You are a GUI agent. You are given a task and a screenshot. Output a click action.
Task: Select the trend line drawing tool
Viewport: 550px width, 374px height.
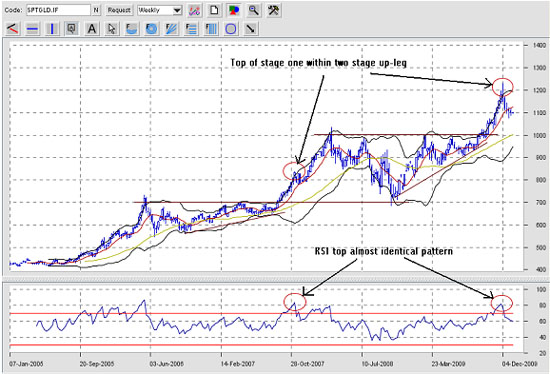(x=13, y=29)
